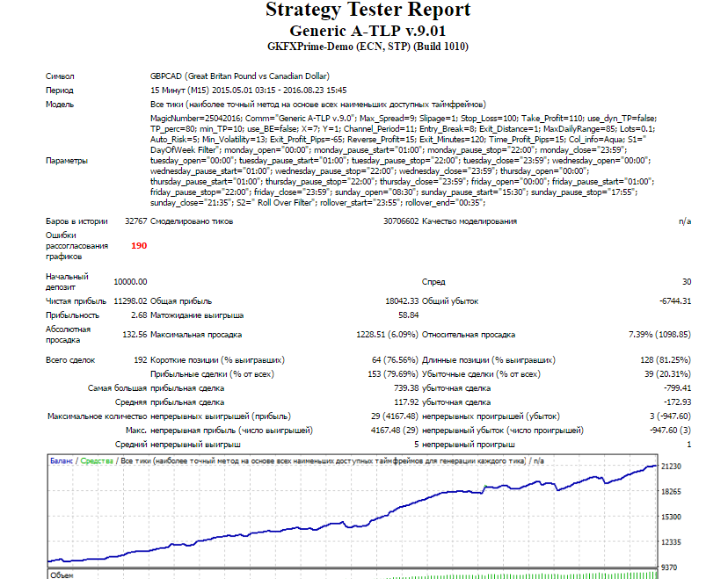728x579 pixels.
Task: Click the net profit value '11298.02'
Action: [x=130, y=301]
